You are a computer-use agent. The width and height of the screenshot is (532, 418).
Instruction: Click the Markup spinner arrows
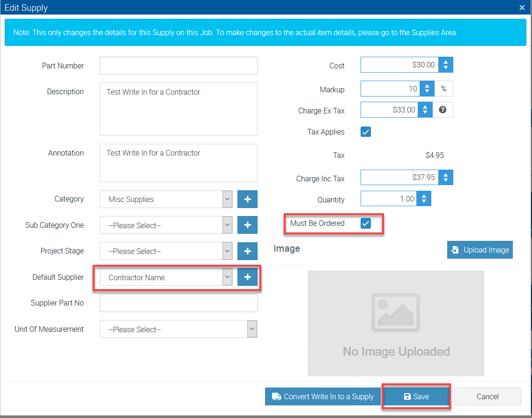[427, 89]
